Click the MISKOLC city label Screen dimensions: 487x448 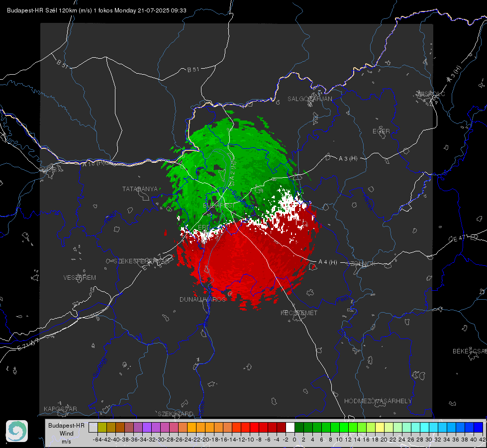pos(431,94)
